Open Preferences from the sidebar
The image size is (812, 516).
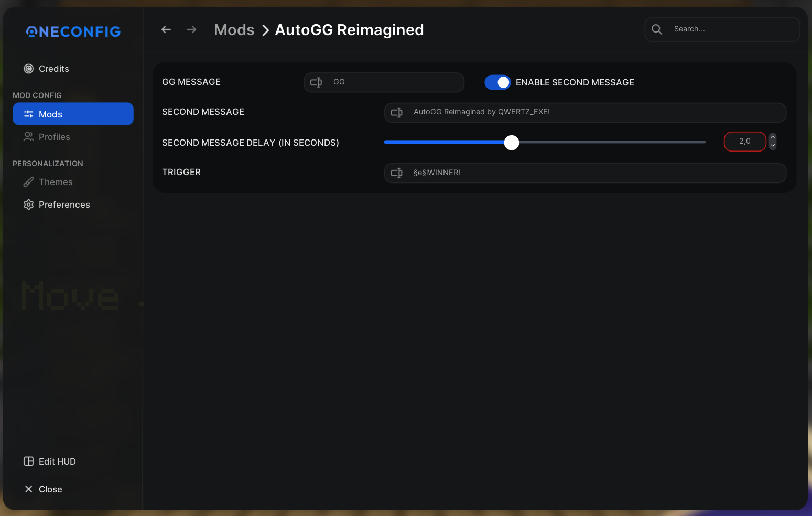pos(64,205)
